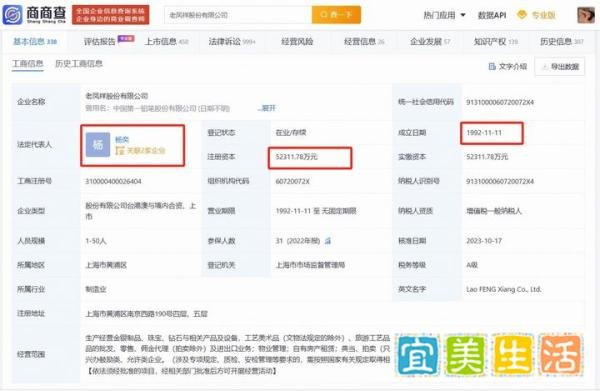600x391 pixels.
Task: Switch to the 上市信息 tab
Action: (166, 41)
